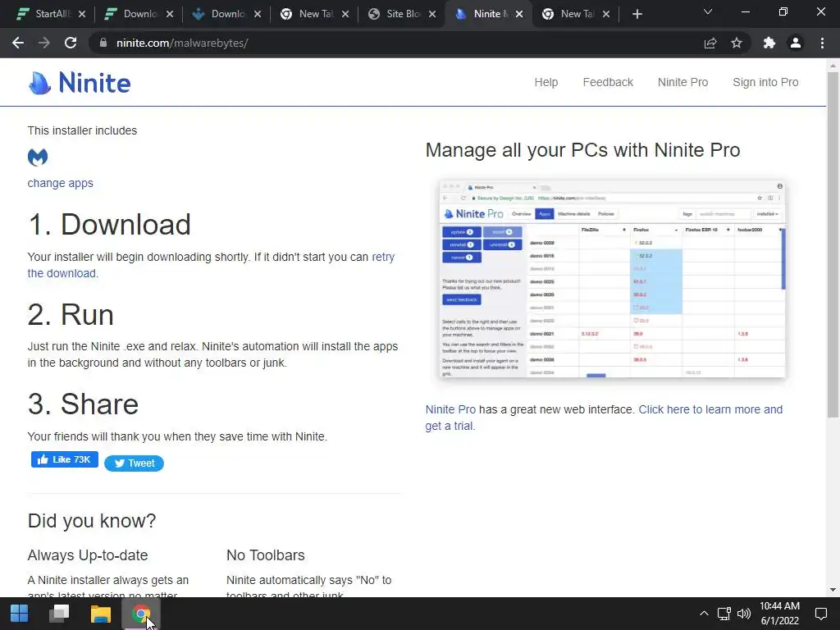The width and height of the screenshot is (840, 630).
Task: Click Sign into Pro
Action: (765, 82)
